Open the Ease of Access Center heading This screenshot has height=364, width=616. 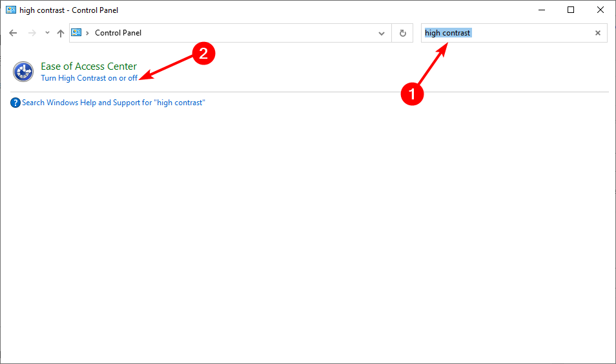click(89, 66)
